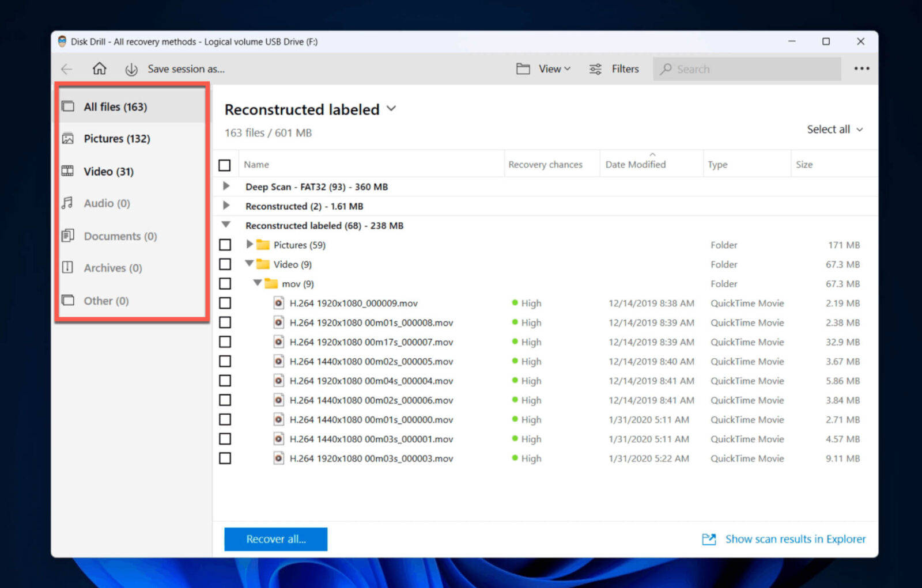
Task: Click inside the Search field
Action: click(746, 69)
